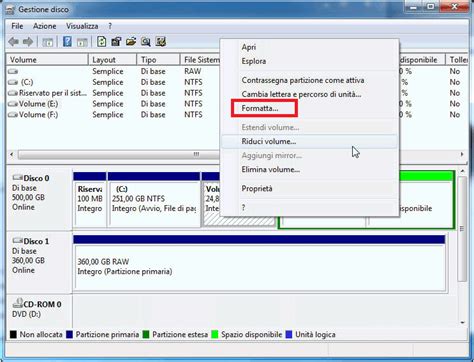Click the open folder toolbar icon
The height and width of the screenshot is (362, 474).
[x=131, y=42]
